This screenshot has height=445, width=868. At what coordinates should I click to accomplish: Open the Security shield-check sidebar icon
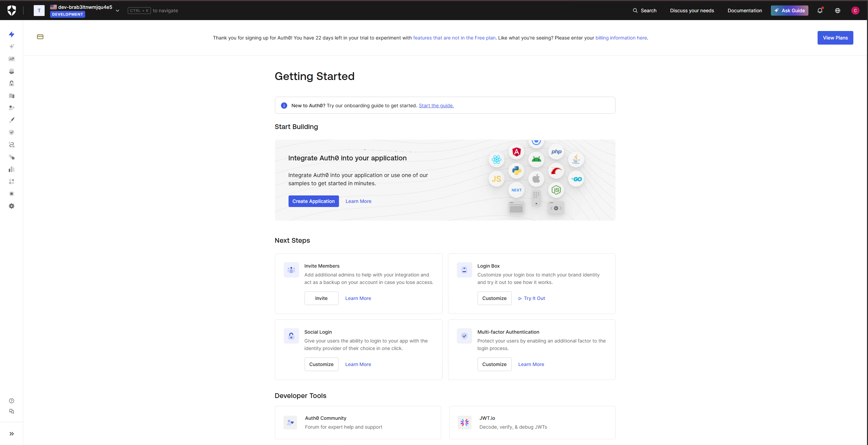pos(12,132)
